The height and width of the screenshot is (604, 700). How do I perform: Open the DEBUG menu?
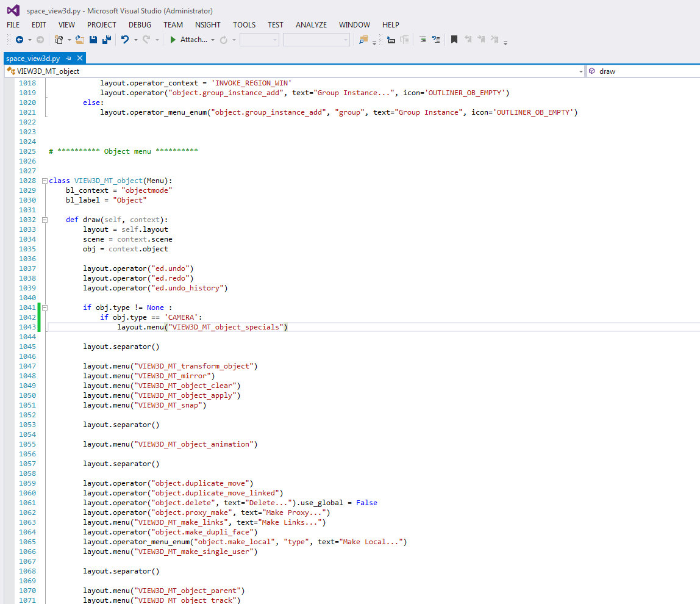(x=140, y=25)
